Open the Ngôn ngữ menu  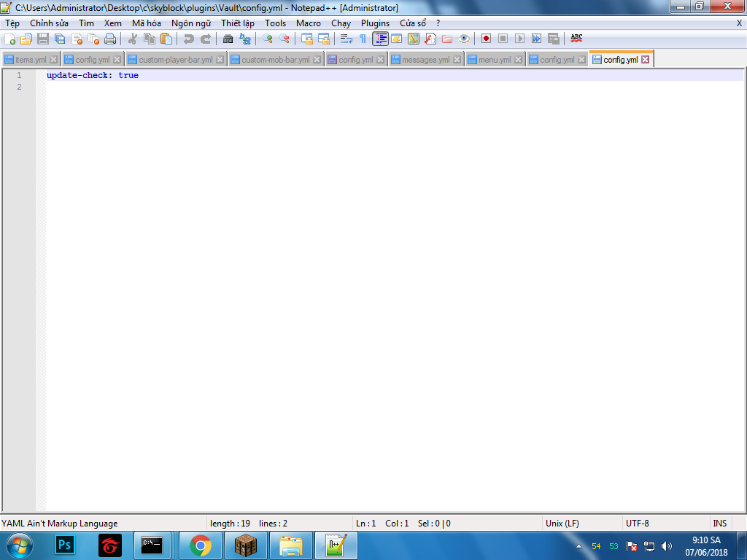[190, 23]
